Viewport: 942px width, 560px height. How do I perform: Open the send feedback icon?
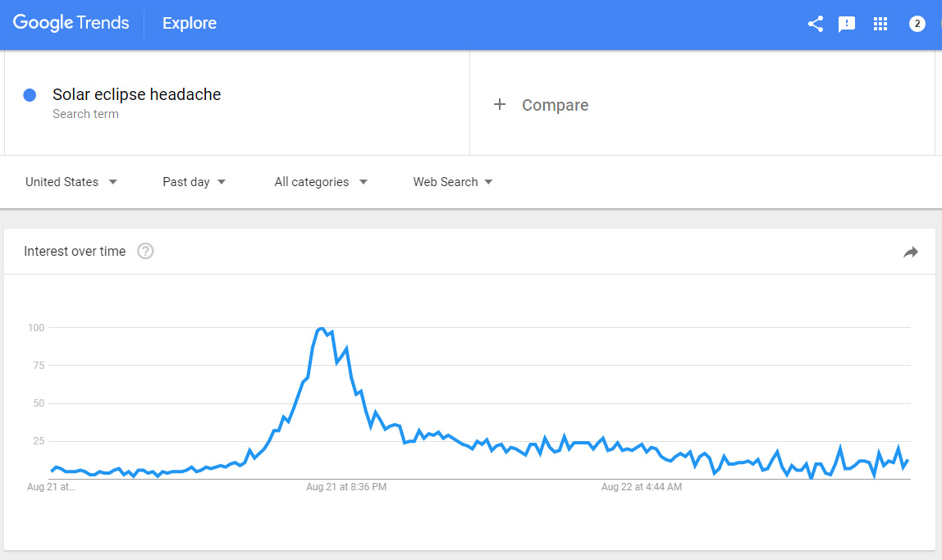[847, 24]
